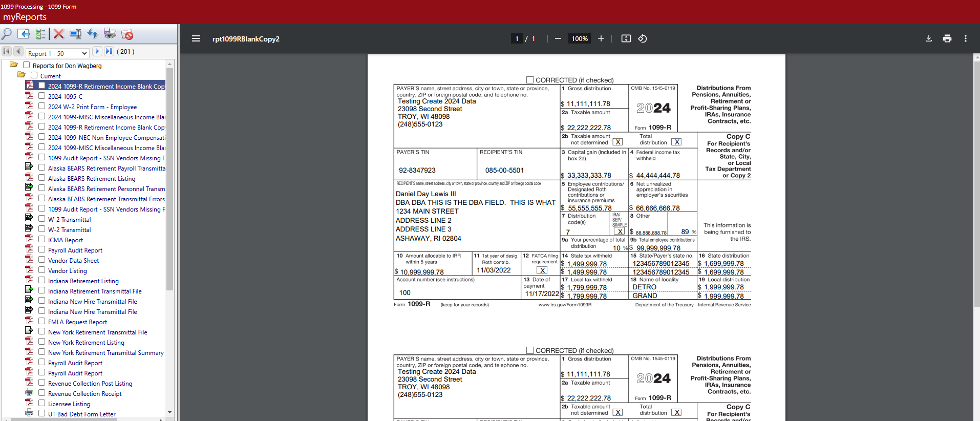Screen dimensions: 980x421
Task: Click the green checklist select-all icon
Action: click(41, 34)
